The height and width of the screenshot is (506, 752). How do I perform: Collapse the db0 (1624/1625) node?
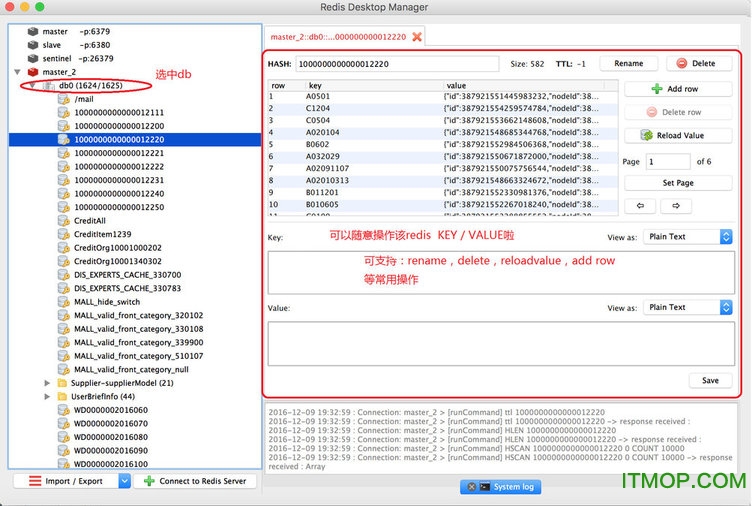point(32,85)
